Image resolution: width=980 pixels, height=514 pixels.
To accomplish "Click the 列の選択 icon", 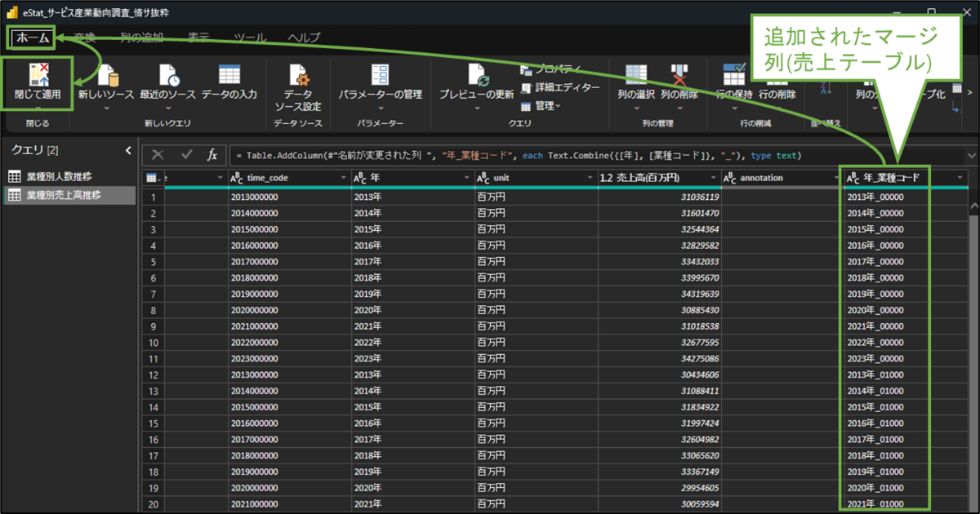I will point(636,73).
